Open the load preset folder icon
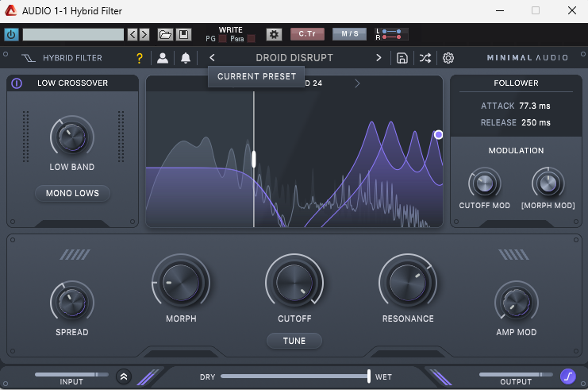The height and width of the screenshot is (390, 588). pyautogui.click(x=165, y=34)
